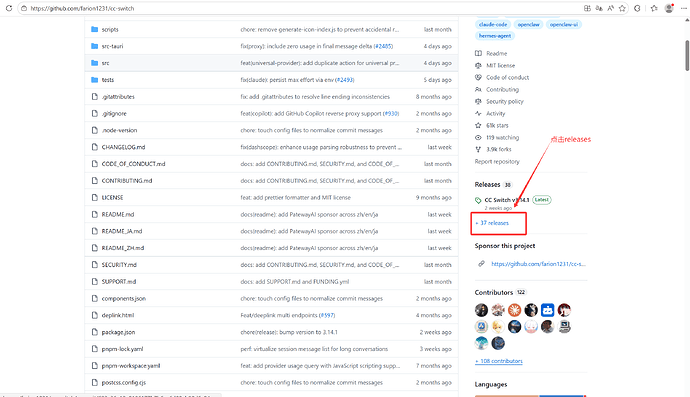Open the CONTRIBUTING.md file
This screenshot has height=397, width=690.
127,180
